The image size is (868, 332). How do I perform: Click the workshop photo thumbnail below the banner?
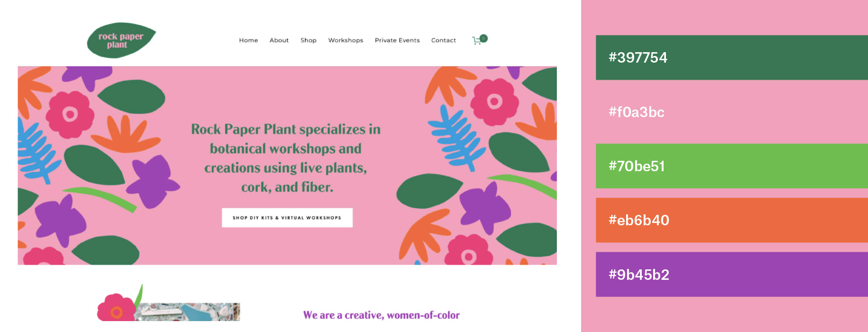pyautogui.click(x=187, y=312)
